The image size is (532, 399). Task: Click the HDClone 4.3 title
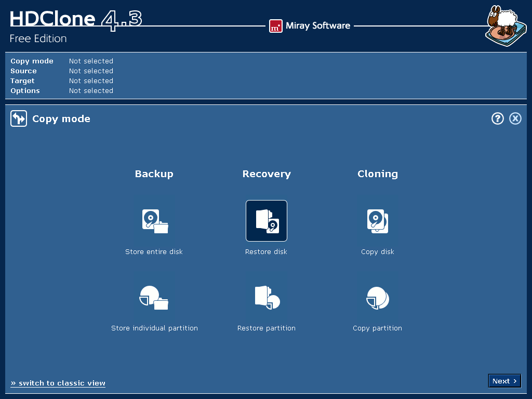click(76, 20)
